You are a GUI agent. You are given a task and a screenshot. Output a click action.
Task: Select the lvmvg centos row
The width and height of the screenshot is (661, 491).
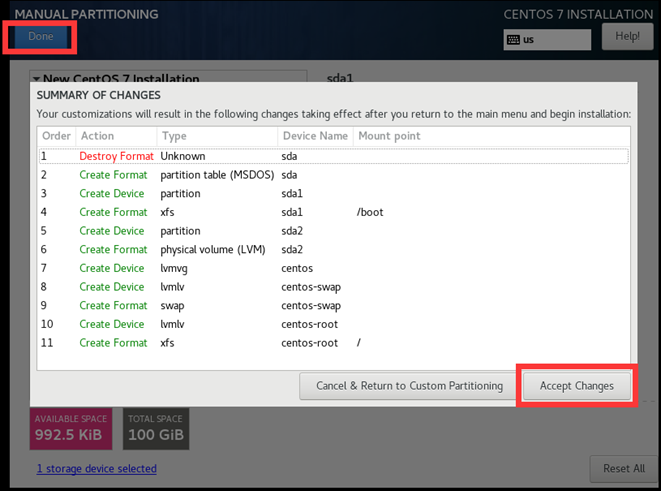pyautogui.click(x=333, y=268)
